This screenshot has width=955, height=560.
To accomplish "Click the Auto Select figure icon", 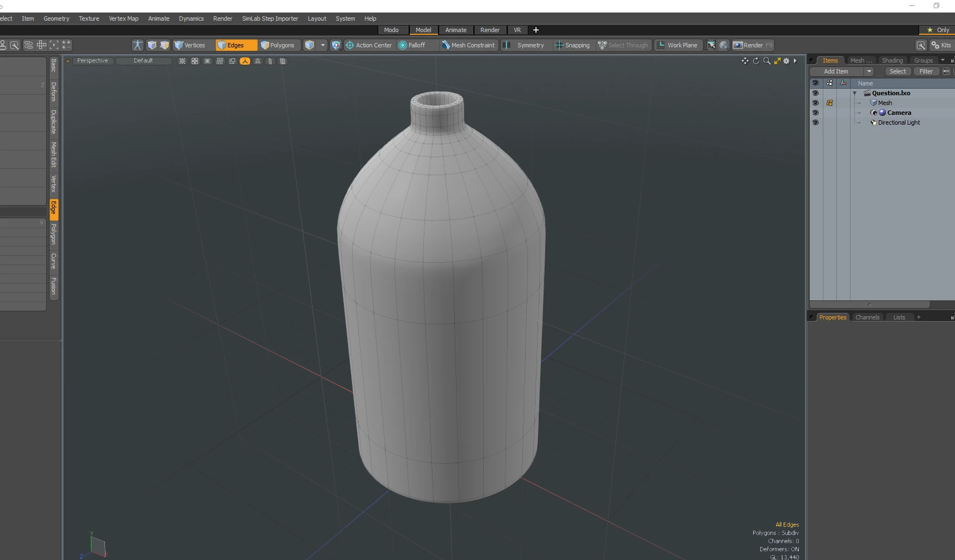I will 138,45.
